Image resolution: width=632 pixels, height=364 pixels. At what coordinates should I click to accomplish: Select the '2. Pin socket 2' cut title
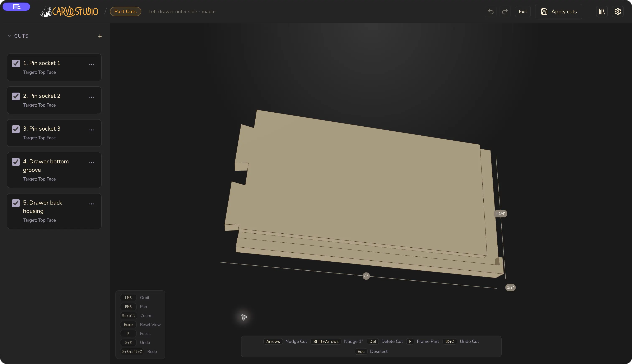[x=42, y=96]
